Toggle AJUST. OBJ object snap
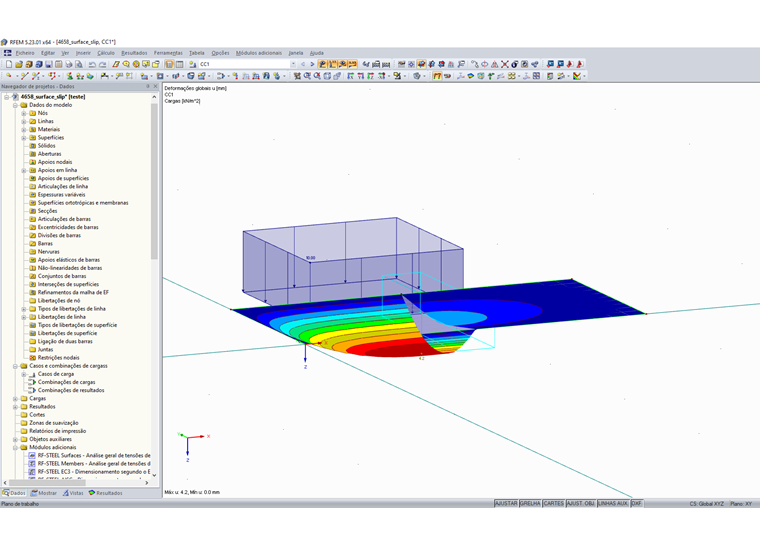Viewport: 760px width, 545px height. click(x=581, y=503)
